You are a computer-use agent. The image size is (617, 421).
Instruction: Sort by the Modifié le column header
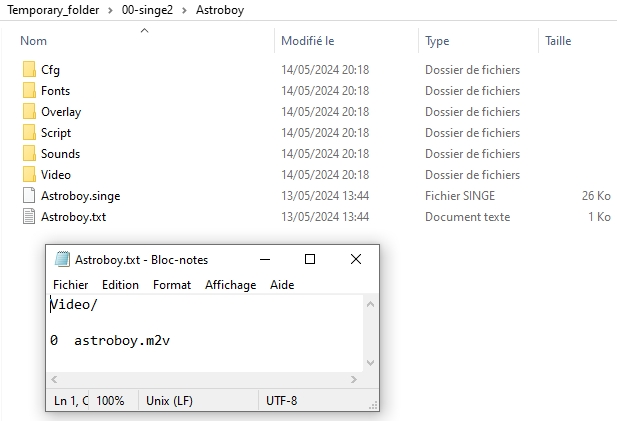(307, 41)
